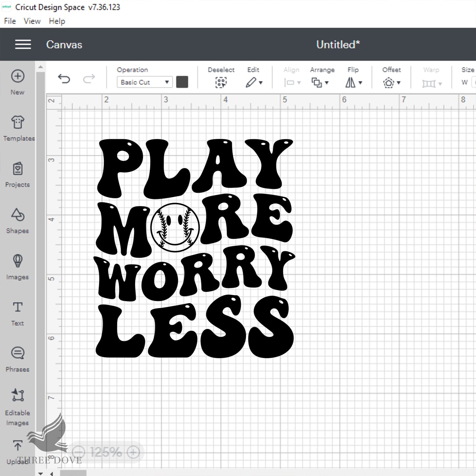Click the Canvas heading

pos(64,44)
